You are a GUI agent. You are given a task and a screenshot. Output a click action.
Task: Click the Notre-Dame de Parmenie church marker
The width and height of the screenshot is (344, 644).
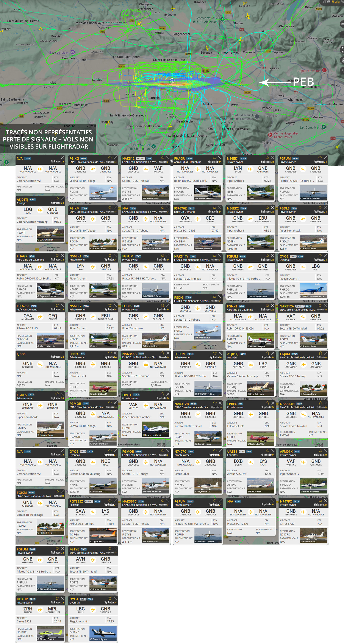click(x=257, y=116)
